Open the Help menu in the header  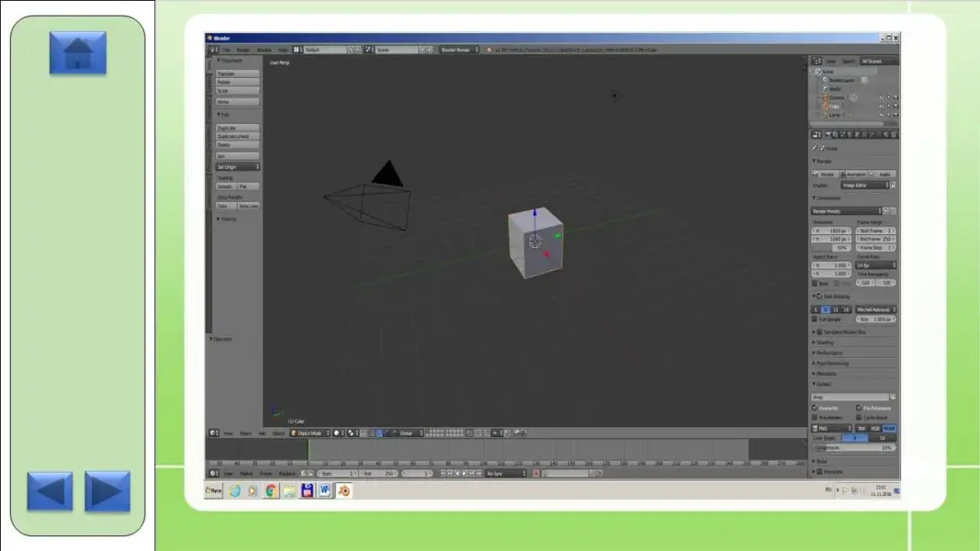[283, 50]
